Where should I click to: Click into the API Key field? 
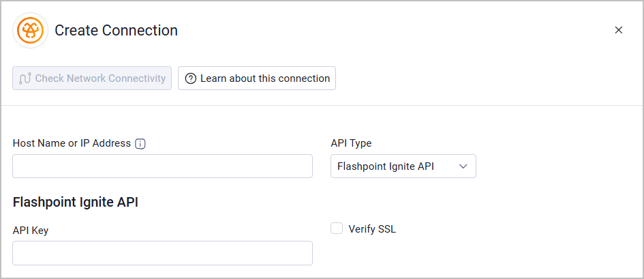(163, 252)
